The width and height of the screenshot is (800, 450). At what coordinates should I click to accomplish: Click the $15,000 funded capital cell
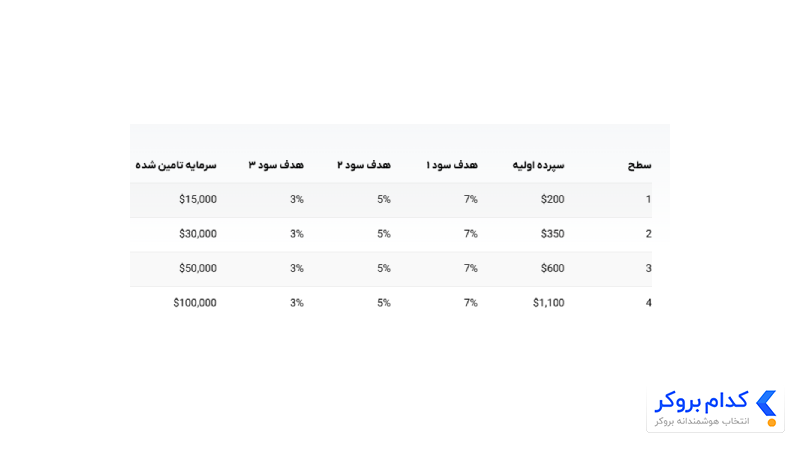click(198, 199)
